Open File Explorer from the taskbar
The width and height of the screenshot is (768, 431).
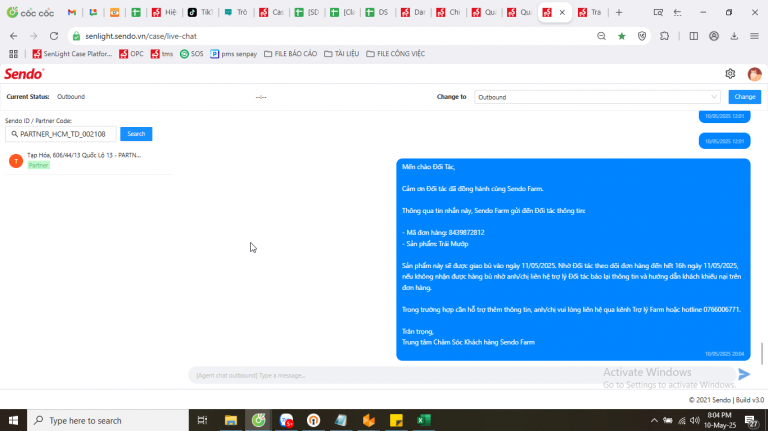point(231,420)
